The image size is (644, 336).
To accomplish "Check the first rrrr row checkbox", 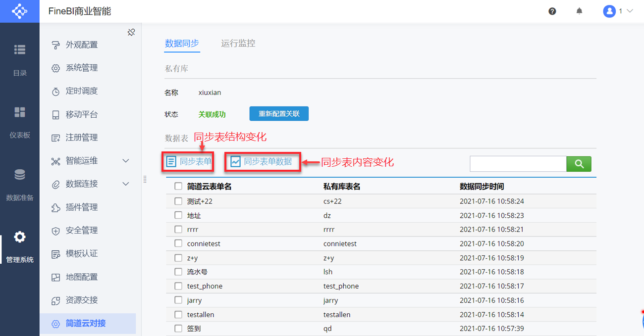I will click(178, 230).
